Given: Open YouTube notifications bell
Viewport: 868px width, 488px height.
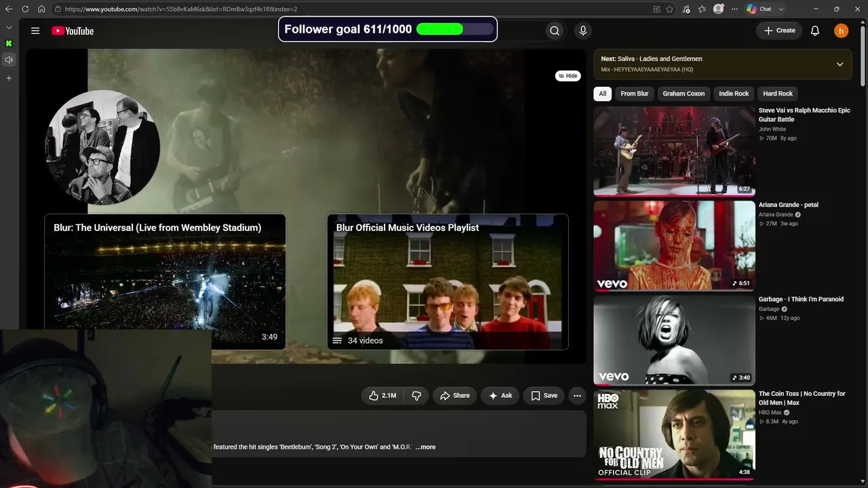Looking at the screenshot, I should coord(815,30).
